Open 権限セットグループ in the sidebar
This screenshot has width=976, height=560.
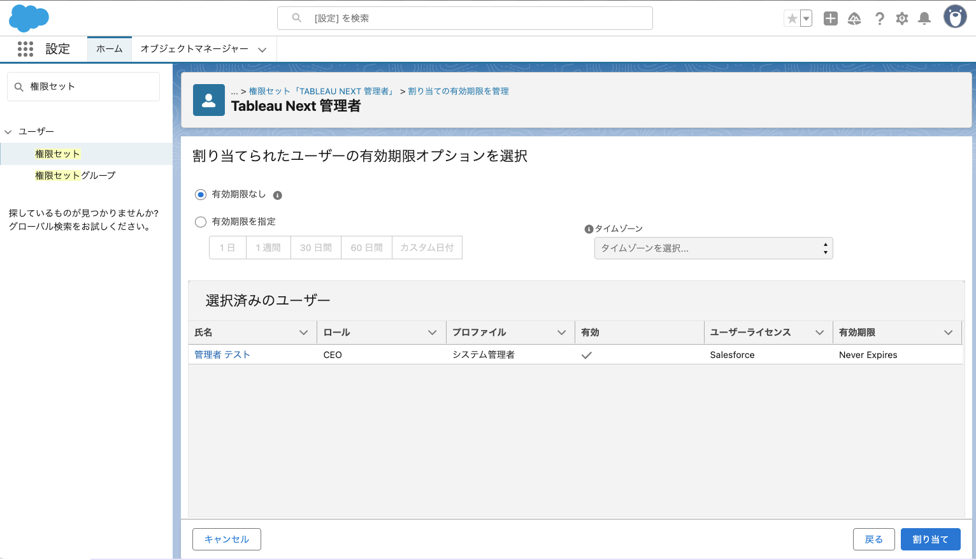tap(75, 175)
